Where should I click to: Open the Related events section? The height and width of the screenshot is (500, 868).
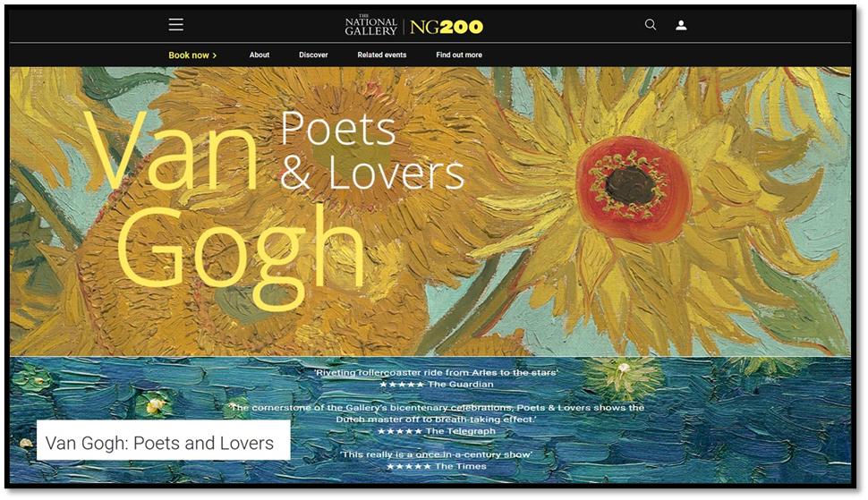point(382,55)
